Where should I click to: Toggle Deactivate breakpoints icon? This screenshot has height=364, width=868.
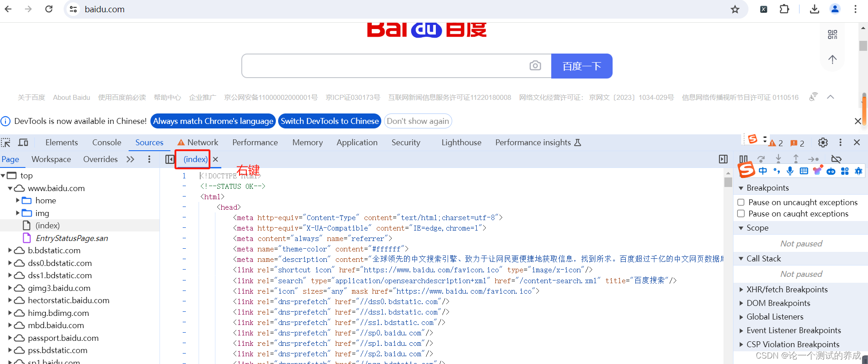pyautogui.click(x=836, y=159)
